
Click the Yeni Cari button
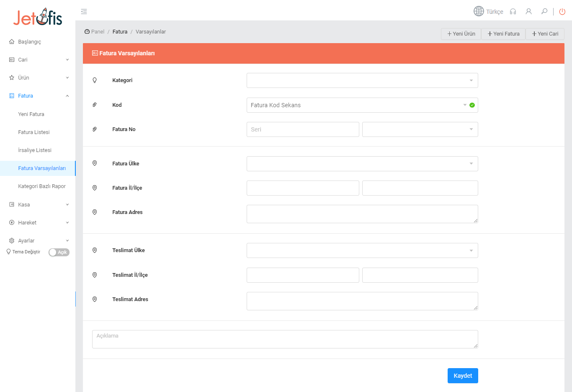pos(545,34)
